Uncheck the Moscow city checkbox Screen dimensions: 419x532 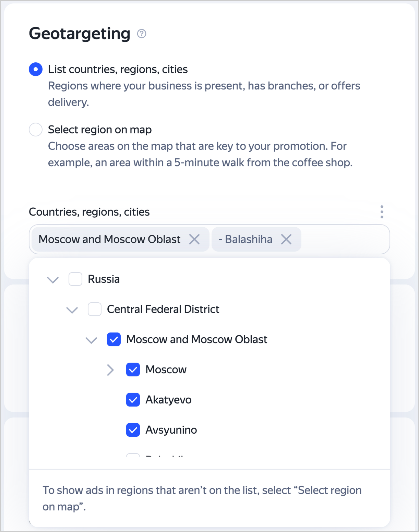point(133,370)
